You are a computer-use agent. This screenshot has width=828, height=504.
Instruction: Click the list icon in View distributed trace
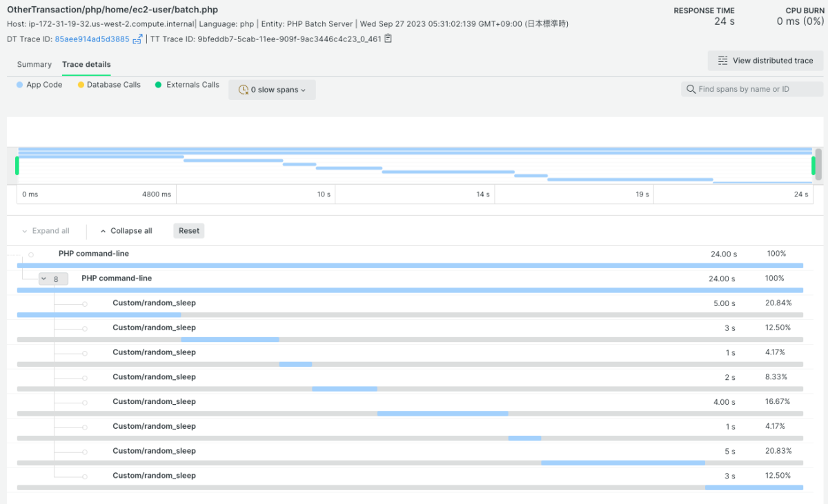click(x=722, y=61)
